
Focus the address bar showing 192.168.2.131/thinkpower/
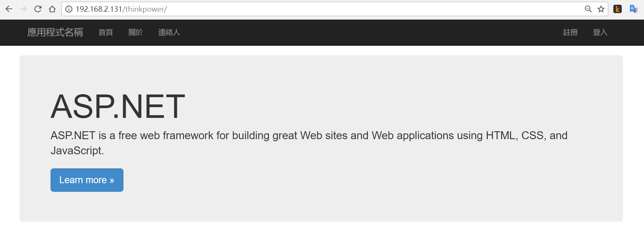[x=323, y=9]
